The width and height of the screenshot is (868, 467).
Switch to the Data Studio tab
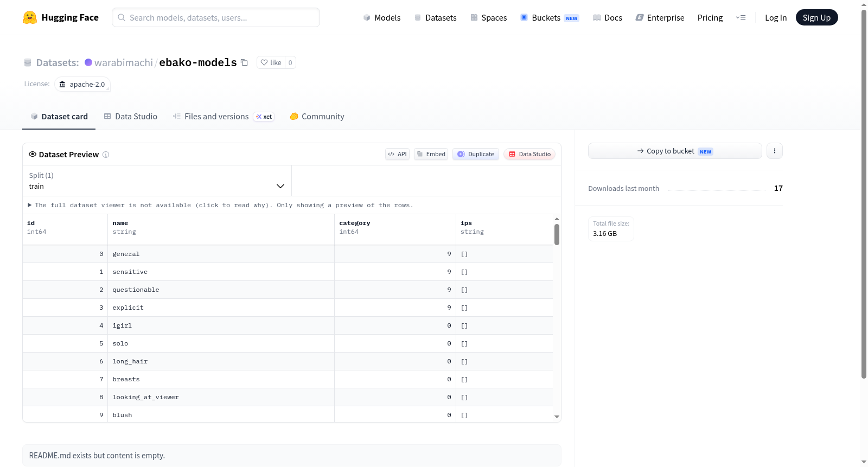131,116
